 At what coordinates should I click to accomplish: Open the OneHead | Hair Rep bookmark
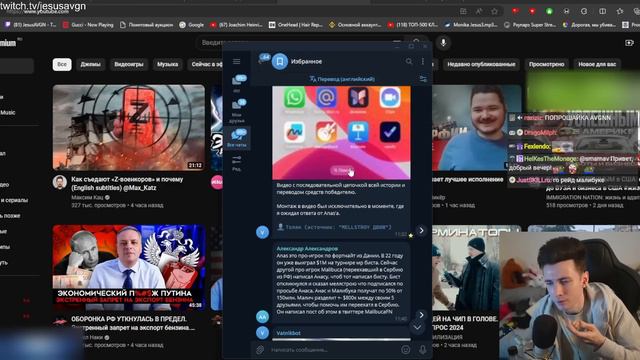point(296,25)
